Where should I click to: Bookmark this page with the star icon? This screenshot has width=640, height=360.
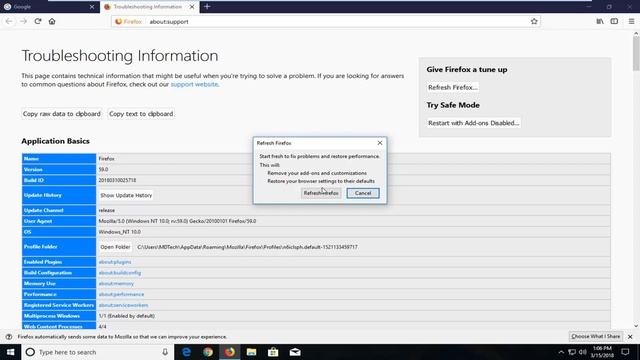point(534,21)
